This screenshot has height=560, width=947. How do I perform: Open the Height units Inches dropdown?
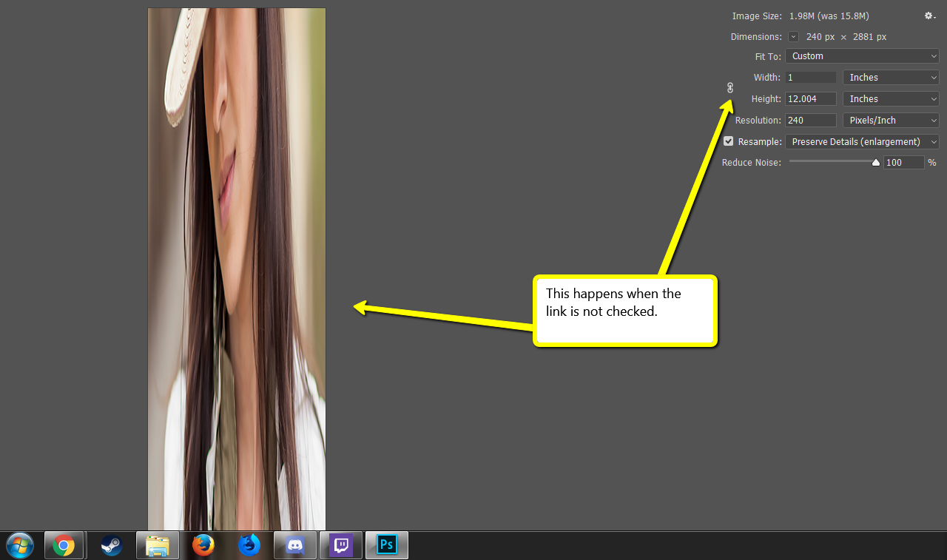pos(891,98)
